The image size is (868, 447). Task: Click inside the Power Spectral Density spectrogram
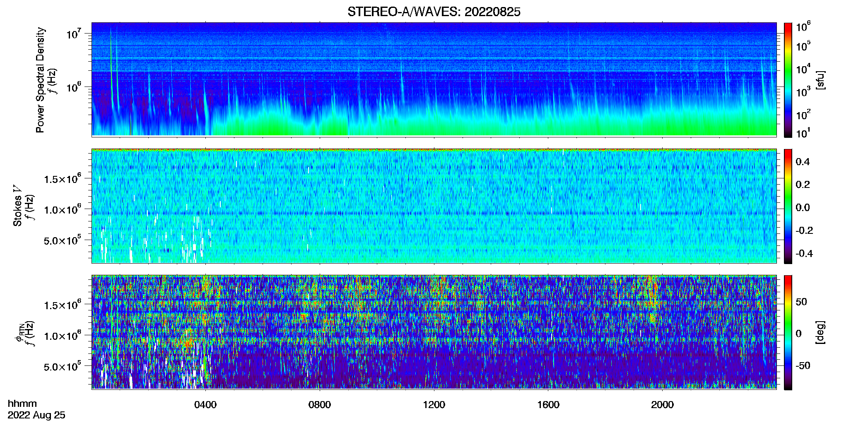tap(434, 79)
